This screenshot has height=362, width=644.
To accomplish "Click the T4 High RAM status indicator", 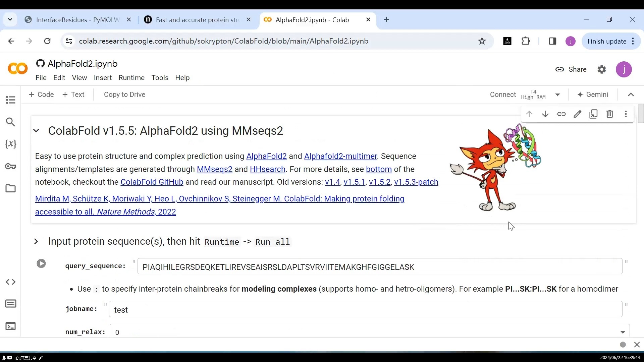I will pos(534,94).
